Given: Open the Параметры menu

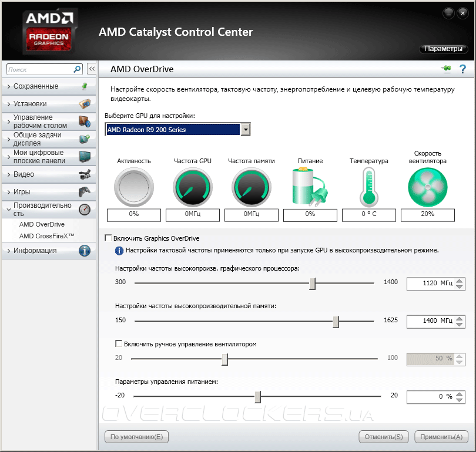Looking at the screenshot, I should pyautogui.click(x=443, y=49).
